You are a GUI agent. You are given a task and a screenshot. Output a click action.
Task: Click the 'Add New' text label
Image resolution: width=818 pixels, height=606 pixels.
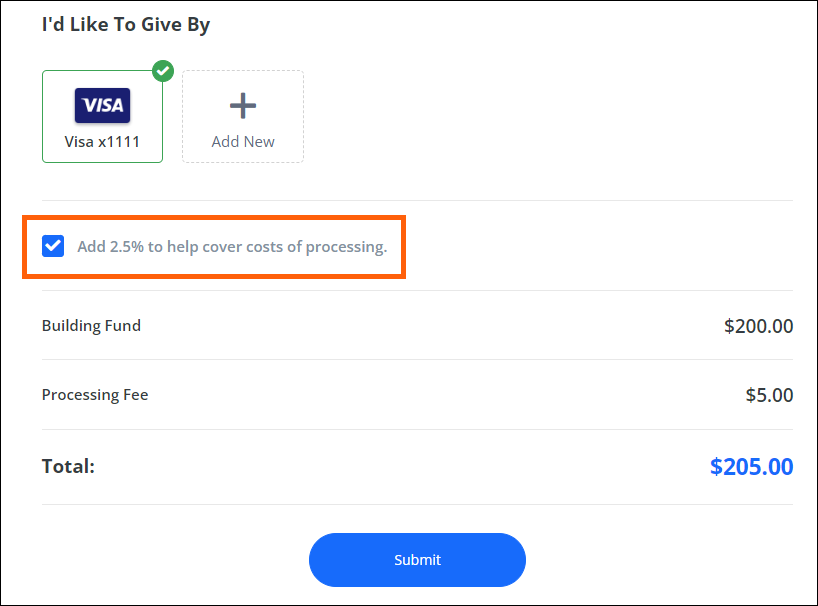pos(243,142)
